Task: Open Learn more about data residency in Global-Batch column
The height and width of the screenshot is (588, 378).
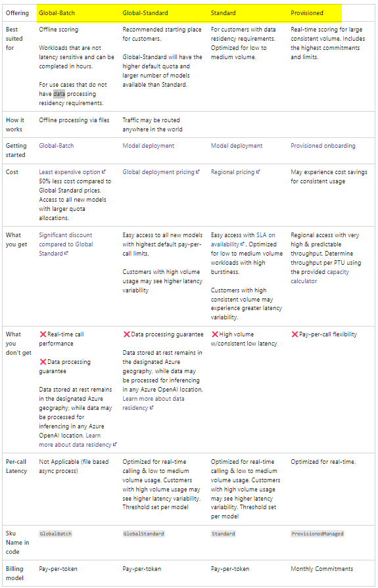Action: 75,440
